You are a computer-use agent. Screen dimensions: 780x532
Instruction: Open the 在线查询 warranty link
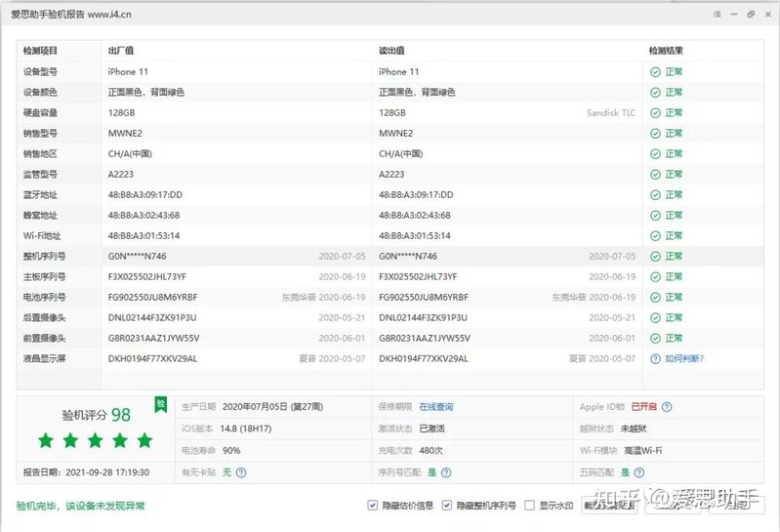tap(435, 407)
